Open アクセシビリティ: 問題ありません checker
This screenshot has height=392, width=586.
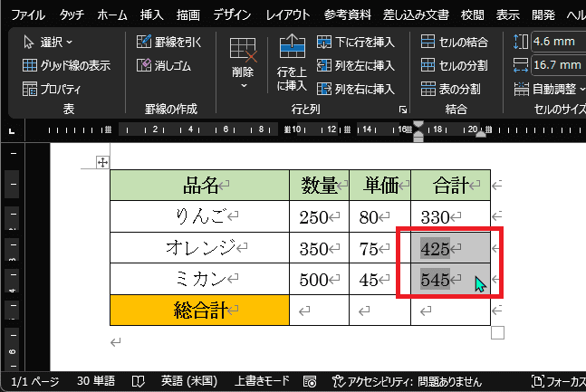point(407,381)
